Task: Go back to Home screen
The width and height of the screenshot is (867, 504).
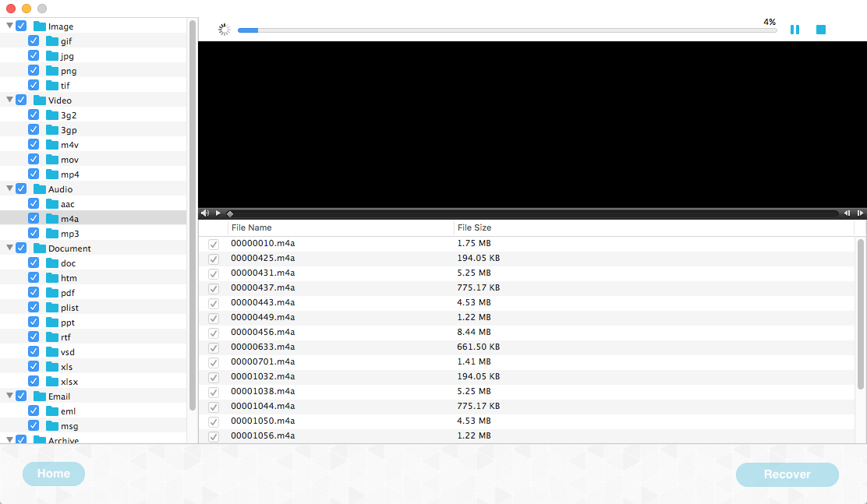Action: [x=54, y=474]
